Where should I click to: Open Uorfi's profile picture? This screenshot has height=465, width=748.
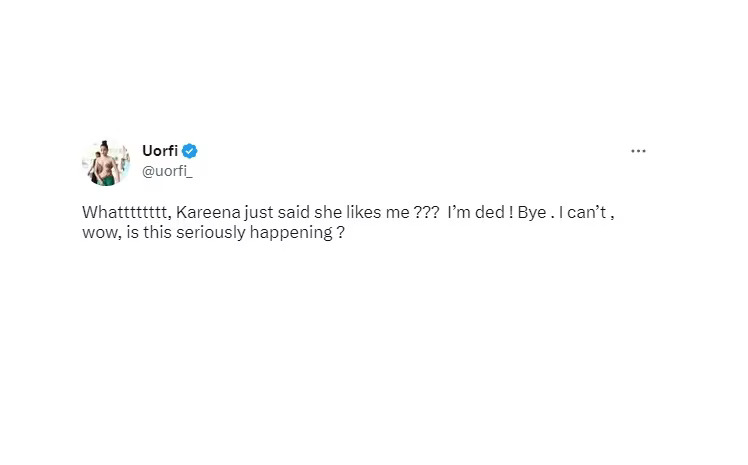point(106,162)
